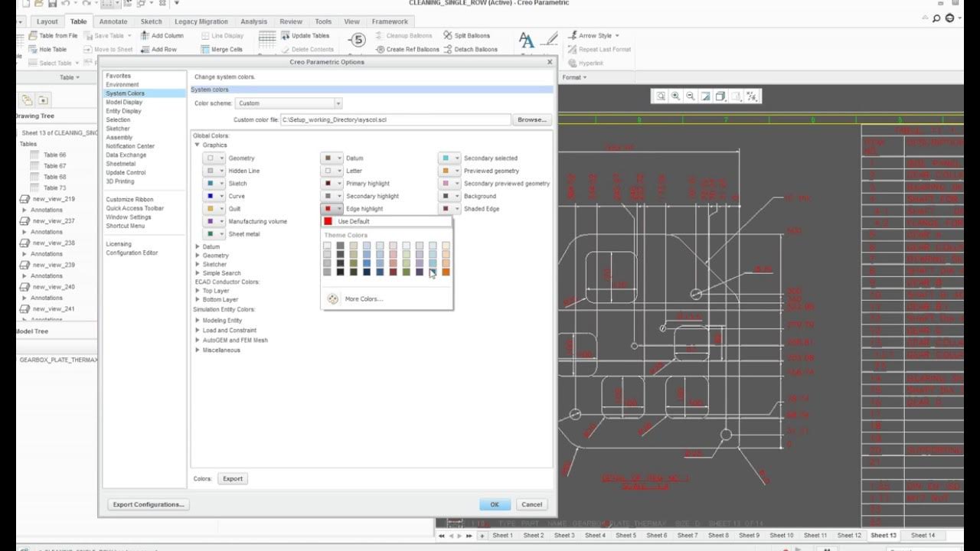This screenshot has width=980, height=551.
Task: Click the balloon number 5 icon
Action: pos(357,41)
